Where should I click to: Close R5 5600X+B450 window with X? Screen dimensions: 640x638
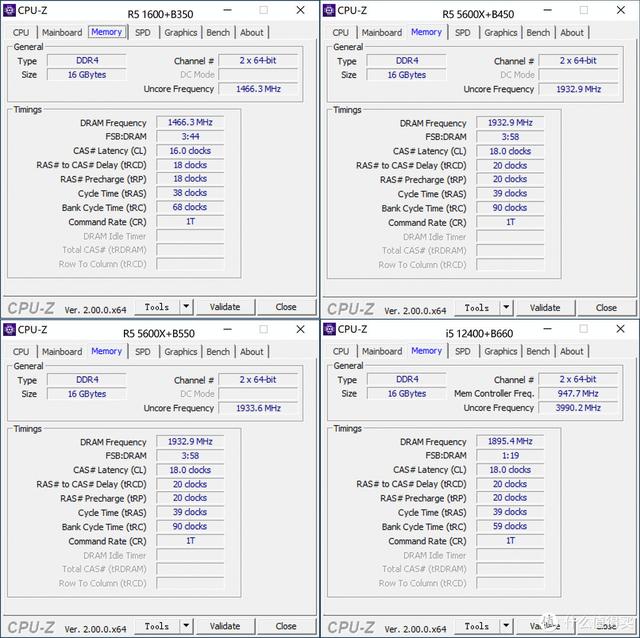(620, 10)
